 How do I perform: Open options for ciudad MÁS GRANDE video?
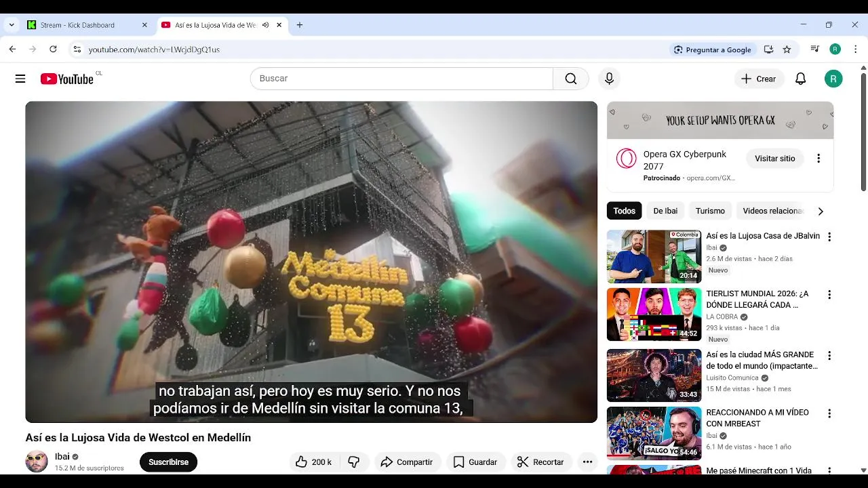click(x=829, y=356)
